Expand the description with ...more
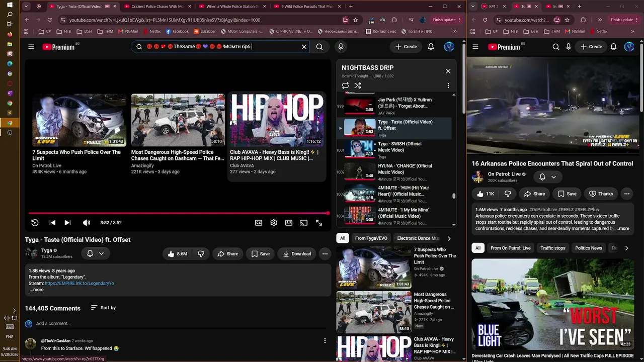This screenshot has height=362, width=644. pyautogui.click(x=37, y=290)
